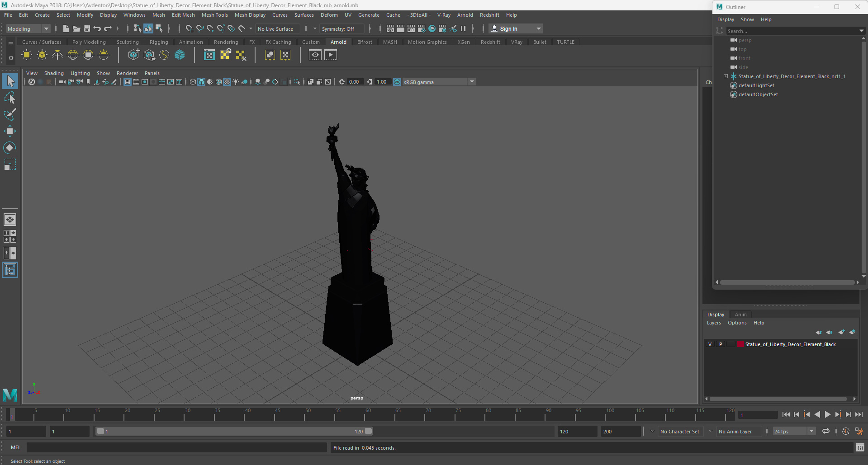
Task: Open the Outliner search filter dropdown
Action: point(861,31)
